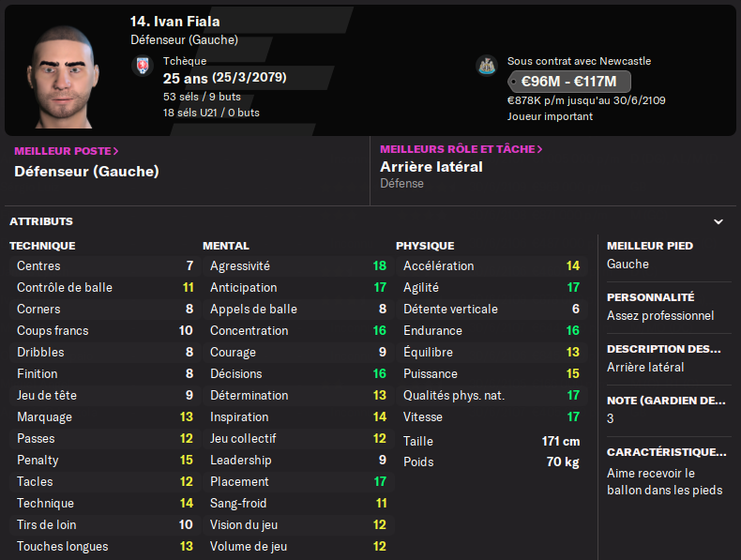The height and width of the screenshot is (560, 741).
Task: Select the Penalty attribute row
Action: 104,461
